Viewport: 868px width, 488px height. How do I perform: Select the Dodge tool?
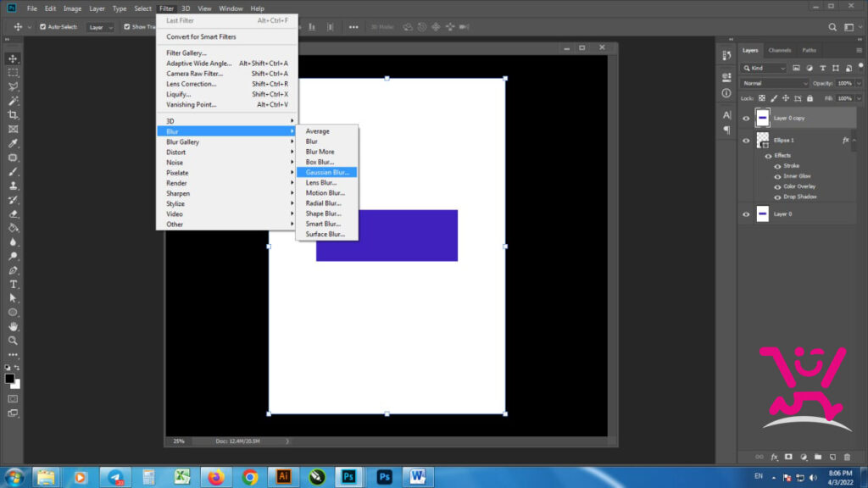pos(13,256)
